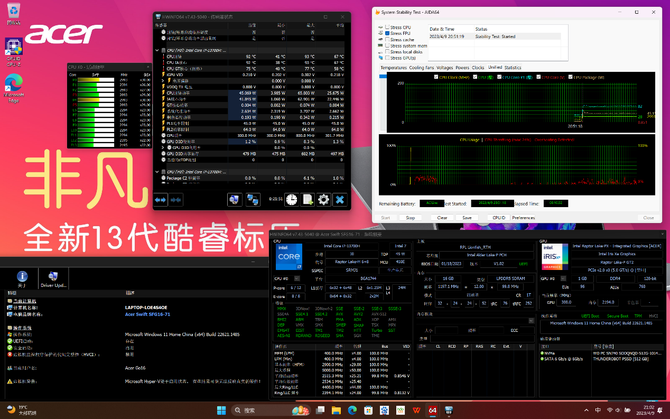Click the blue graph scale slider in AIDA64
Screen dimensions: 670x419
[x=382, y=76]
